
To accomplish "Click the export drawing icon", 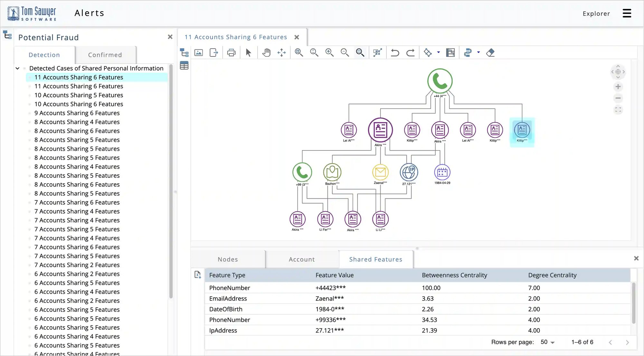I will 214,53.
